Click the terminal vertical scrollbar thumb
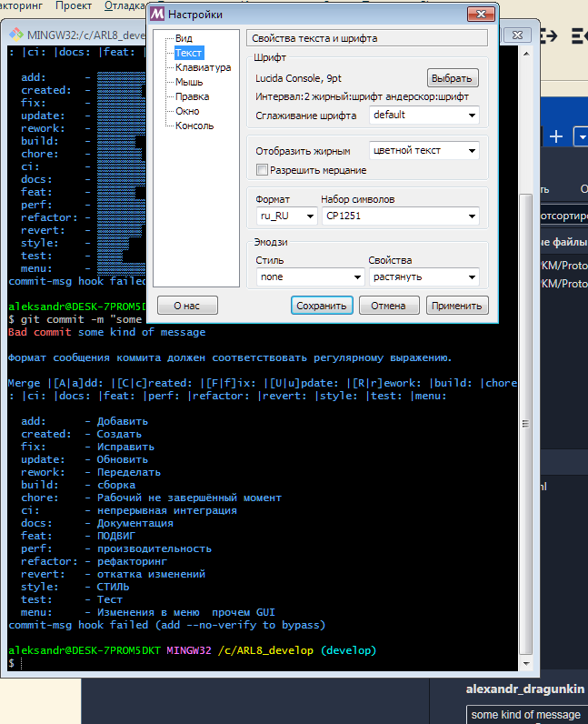 525,424
